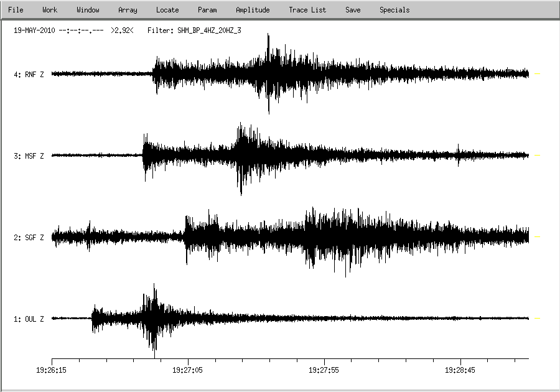Click yellow end marker of RNF trace

click(537, 73)
